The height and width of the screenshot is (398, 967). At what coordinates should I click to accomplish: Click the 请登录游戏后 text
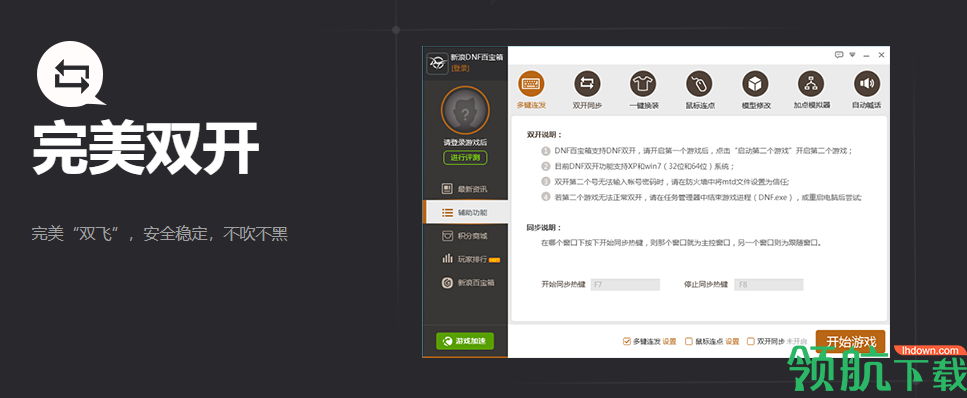465,143
